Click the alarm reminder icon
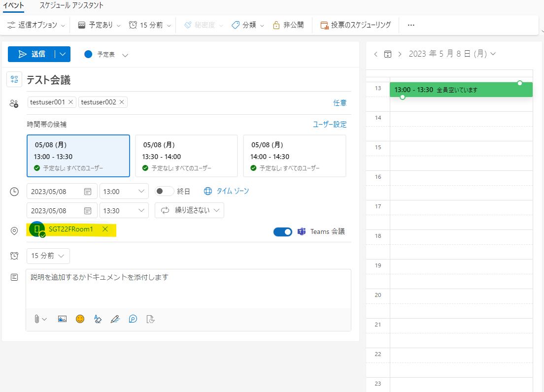The width and height of the screenshot is (544, 392). click(x=14, y=256)
